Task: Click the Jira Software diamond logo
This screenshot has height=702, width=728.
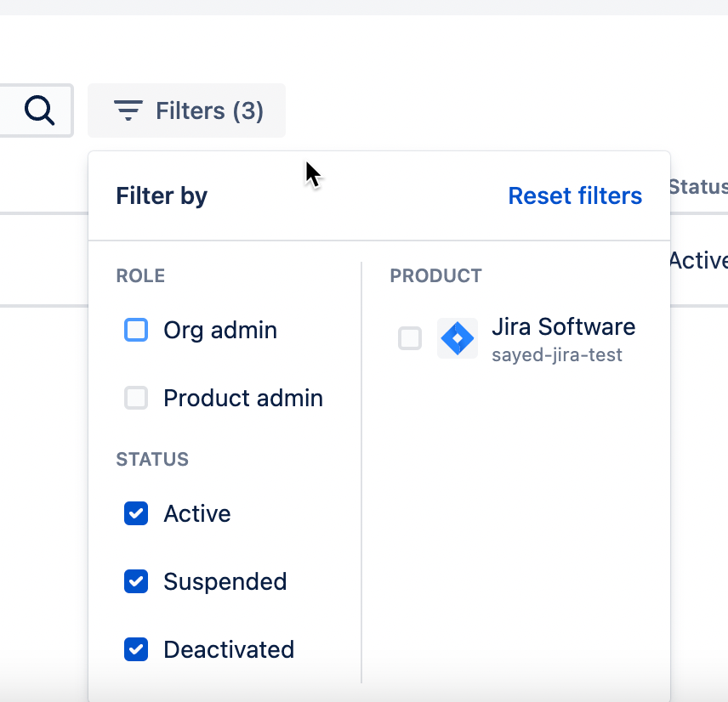Action: (x=457, y=338)
